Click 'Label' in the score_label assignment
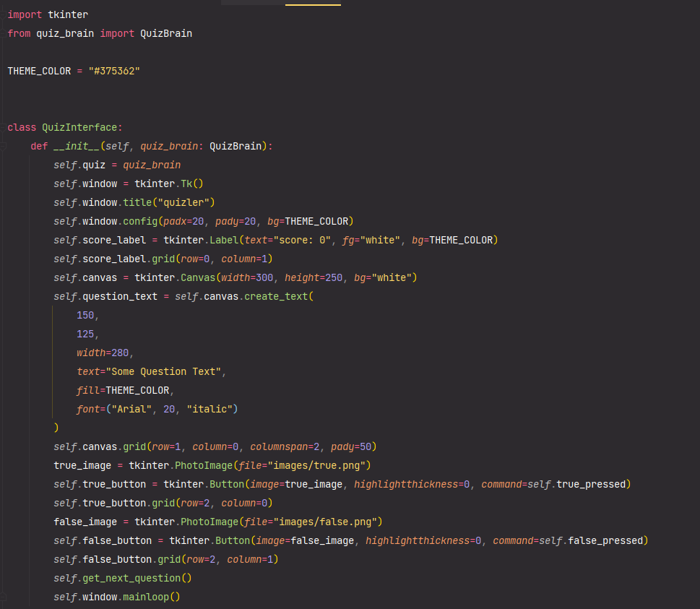This screenshot has width=700, height=609. 224,241
